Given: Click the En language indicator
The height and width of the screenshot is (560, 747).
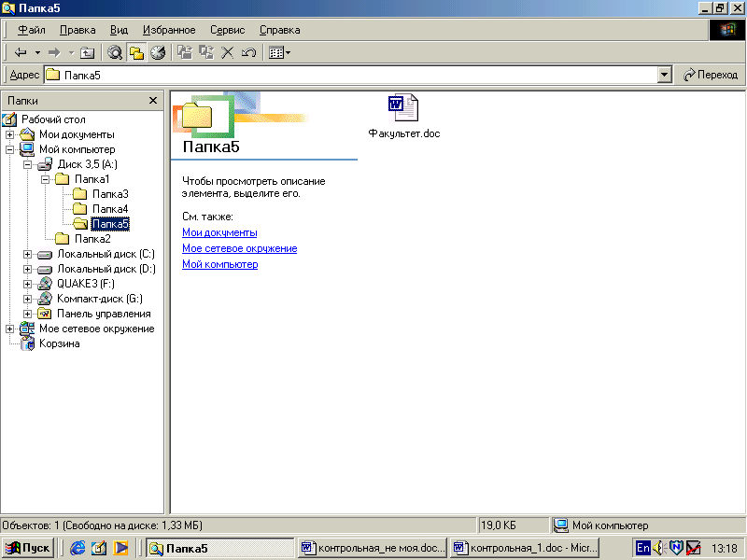Looking at the screenshot, I should [x=643, y=548].
